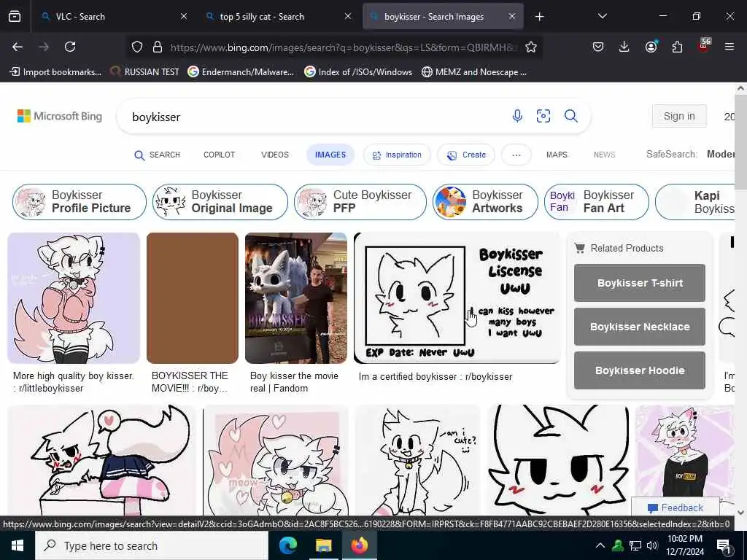
Task: Close the boykisser Search Images tab
Action: tap(511, 16)
